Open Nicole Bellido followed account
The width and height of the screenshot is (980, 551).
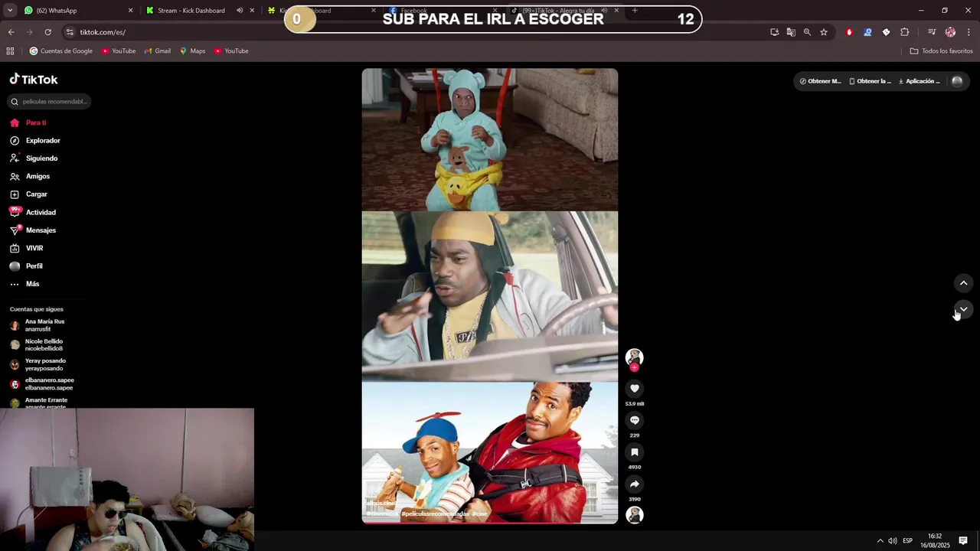click(x=38, y=345)
